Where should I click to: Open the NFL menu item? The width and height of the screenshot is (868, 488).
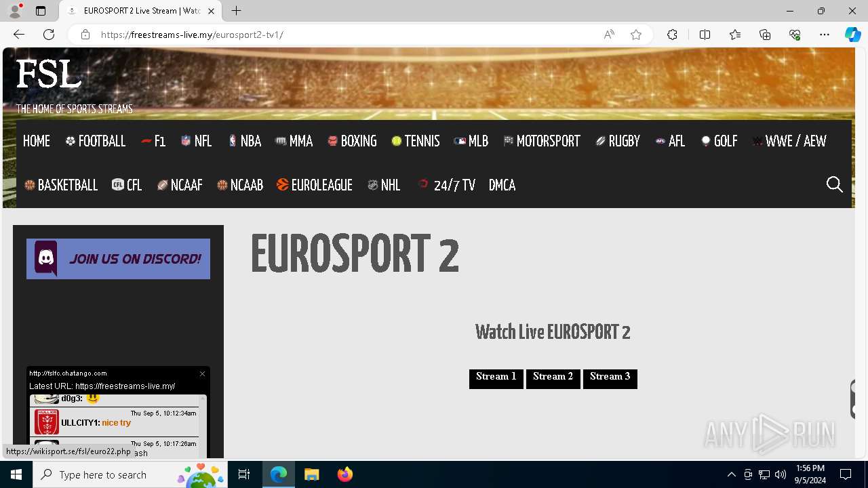[197, 141]
